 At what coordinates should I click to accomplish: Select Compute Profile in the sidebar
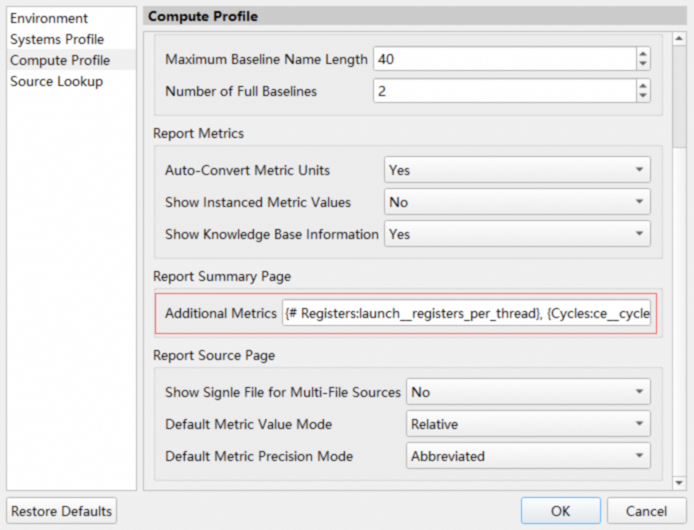click(x=60, y=60)
